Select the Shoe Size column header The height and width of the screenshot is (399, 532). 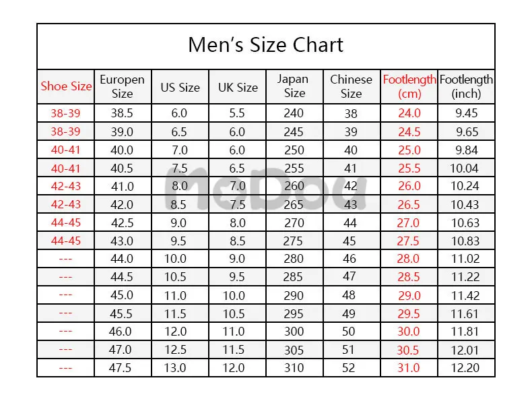[x=66, y=86]
